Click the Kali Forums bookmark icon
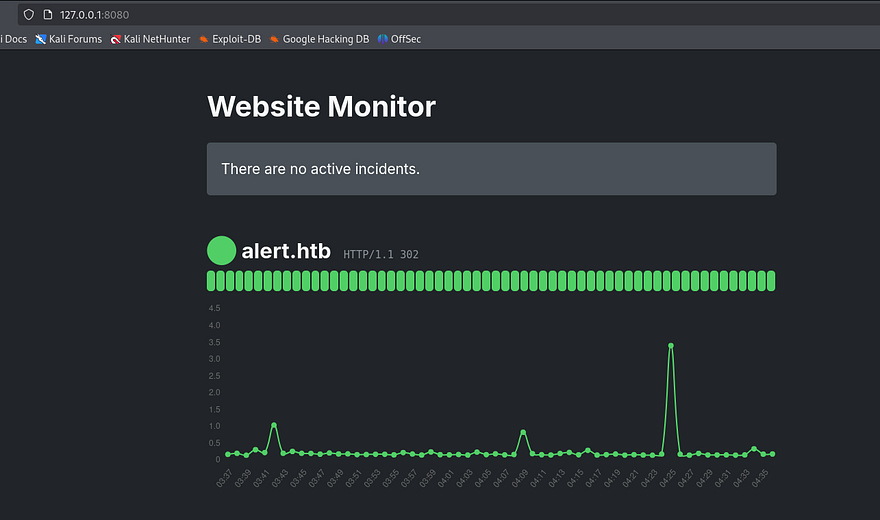The image size is (880, 520). pyautogui.click(x=40, y=39)
